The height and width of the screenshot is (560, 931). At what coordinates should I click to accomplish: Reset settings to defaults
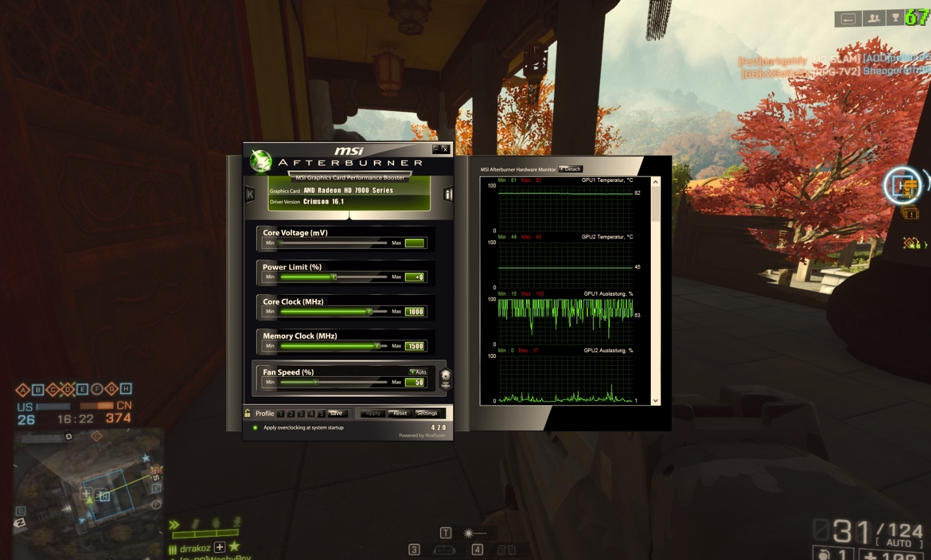point(400,413)
